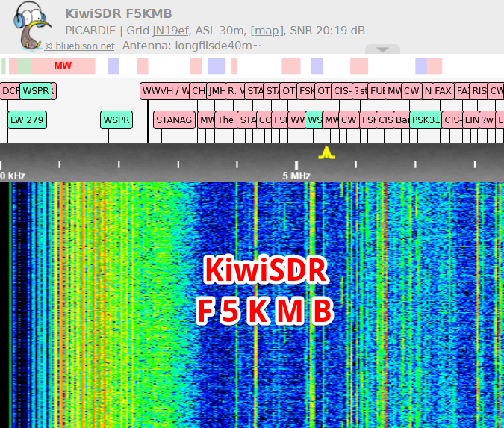The height and width of the screenshot is (428, 504).
Task: Click the Antenna: longfilsde40m~ text
Action: tap(191, 46)
